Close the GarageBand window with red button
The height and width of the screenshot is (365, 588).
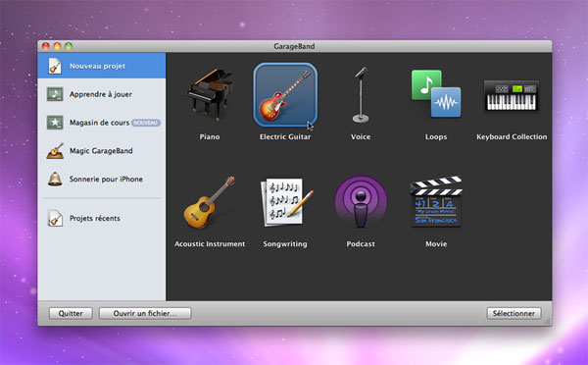[46, 46]
